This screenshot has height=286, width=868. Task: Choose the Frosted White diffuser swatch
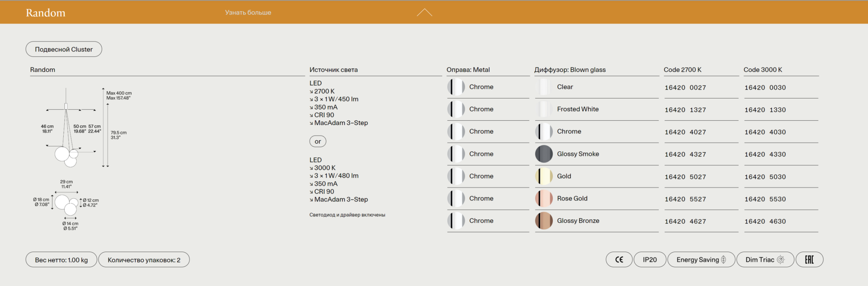544,109
